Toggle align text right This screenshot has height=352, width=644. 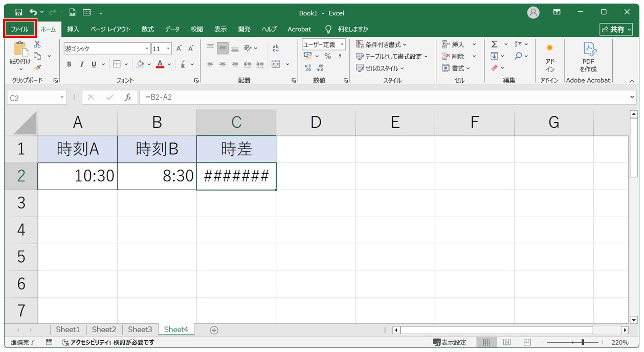pos(235,64)
